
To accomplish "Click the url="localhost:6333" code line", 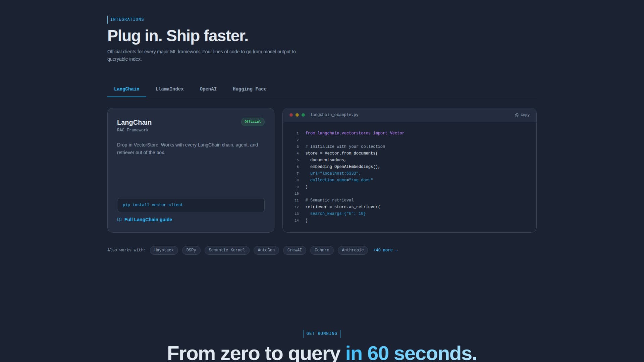I will coord(335,174).
